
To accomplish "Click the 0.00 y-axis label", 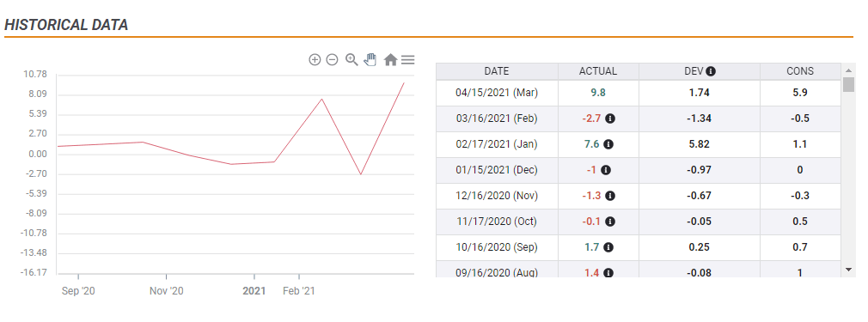I will point(38,155).
